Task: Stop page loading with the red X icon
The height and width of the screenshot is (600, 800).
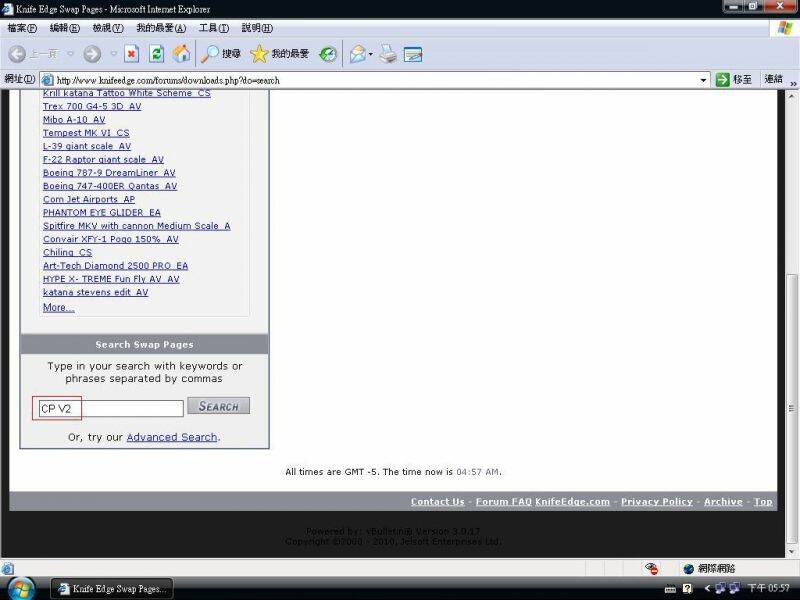Action: (132, 54)
